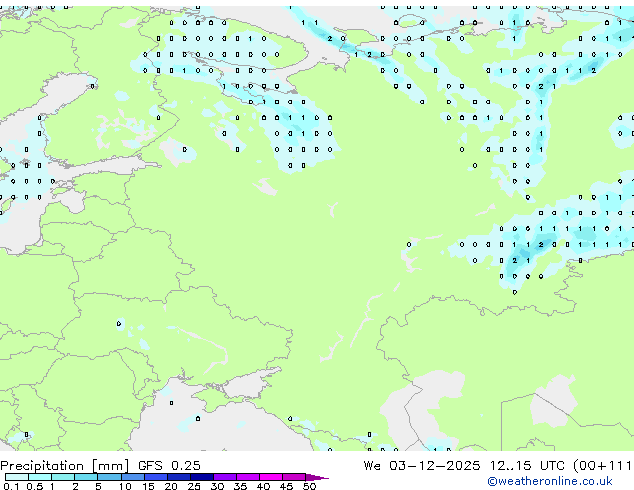Select the 0.5–1 mm legend swatch
Image resolution: width=634 pixels, height=490 pixels.
click(x=40, y=477)
